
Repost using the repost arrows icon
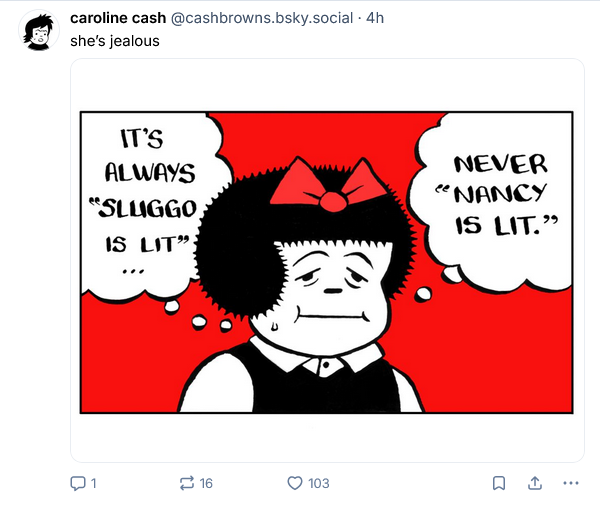point(187,483)
